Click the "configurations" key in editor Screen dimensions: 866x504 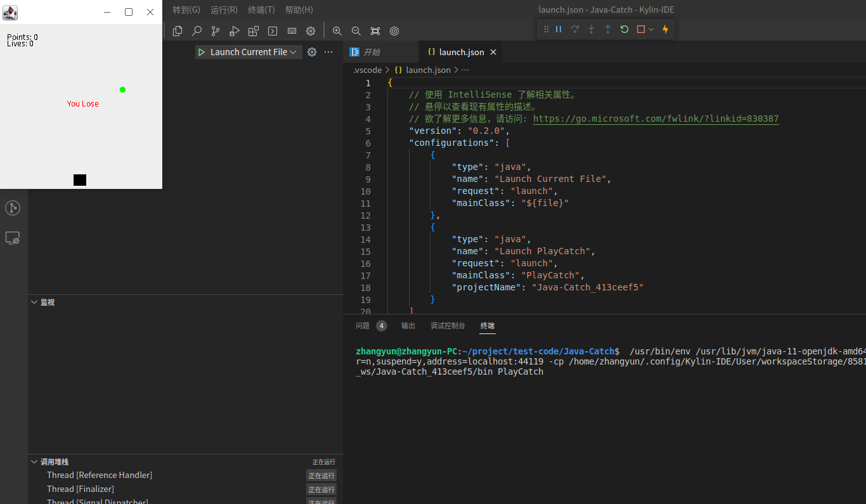[x=451, y=143]
